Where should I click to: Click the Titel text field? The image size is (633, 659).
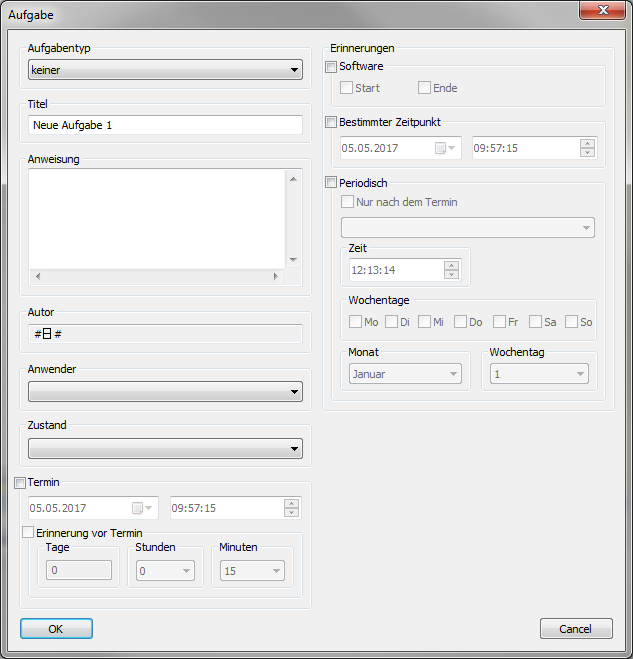coord(165,125)
